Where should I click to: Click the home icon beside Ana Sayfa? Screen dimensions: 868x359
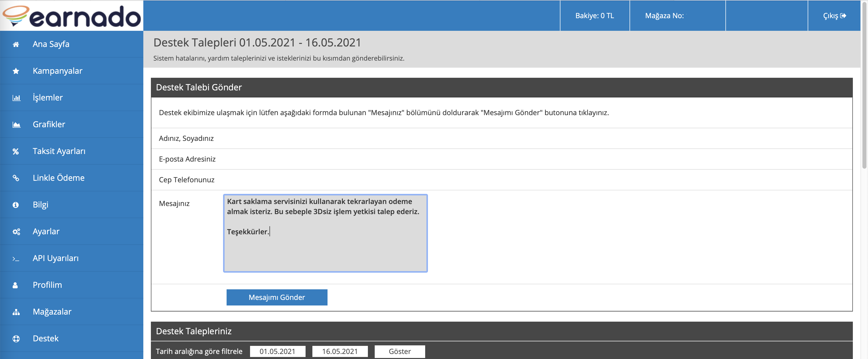(16, 44)
